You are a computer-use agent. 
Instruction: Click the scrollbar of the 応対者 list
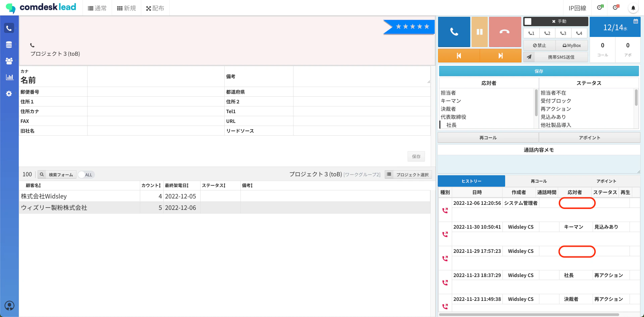536,102
